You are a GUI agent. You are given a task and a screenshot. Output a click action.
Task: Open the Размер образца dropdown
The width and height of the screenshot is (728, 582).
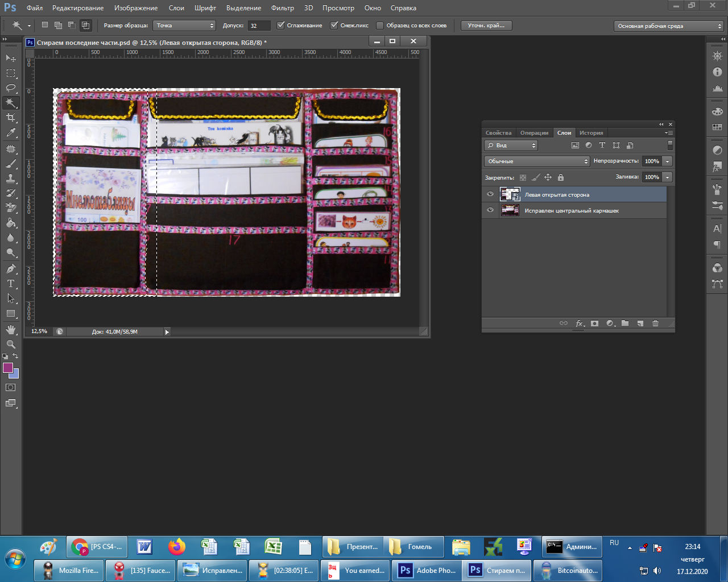pyautogui.click(x=185, y=26)
